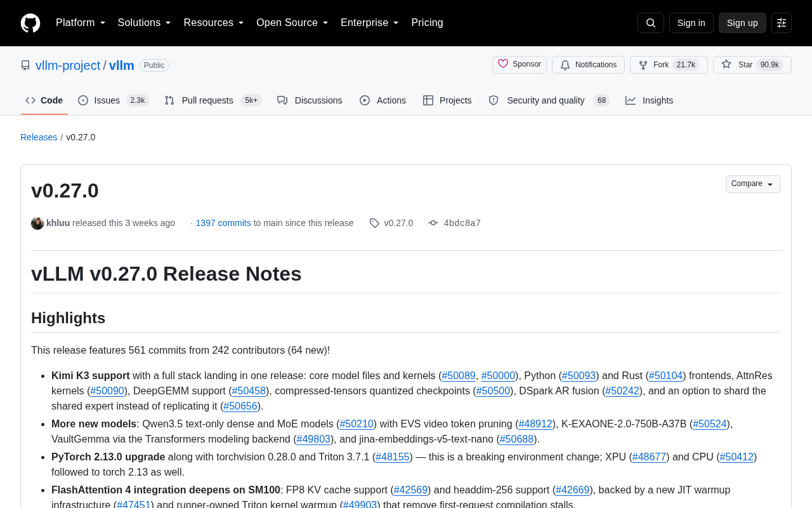The image size is (812, 508).
Task: Fork the repository with Fork button
Action: pos(669,65)
